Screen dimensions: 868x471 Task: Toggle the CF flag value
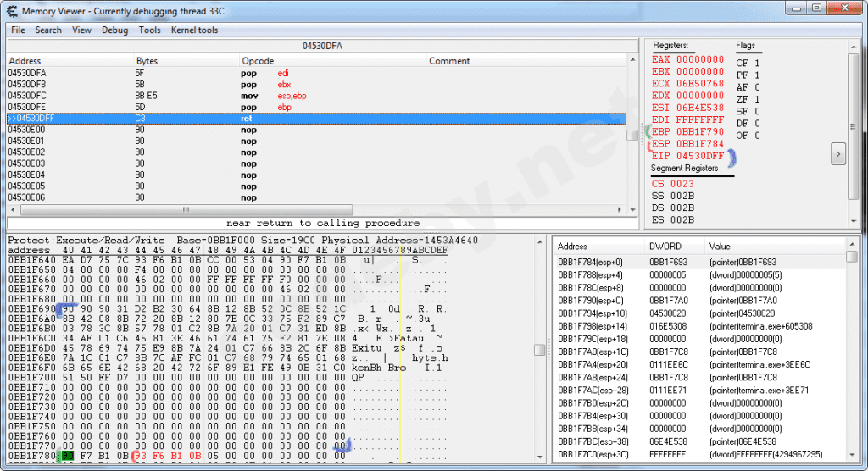click(748, 63)
